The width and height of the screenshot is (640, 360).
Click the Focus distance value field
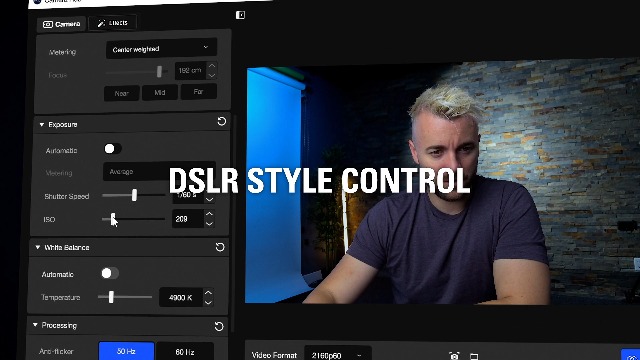click(x=190, y=71)
